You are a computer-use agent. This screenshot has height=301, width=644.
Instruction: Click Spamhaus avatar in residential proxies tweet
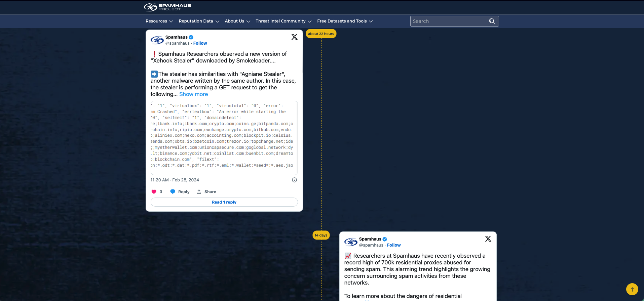[351, 242]
